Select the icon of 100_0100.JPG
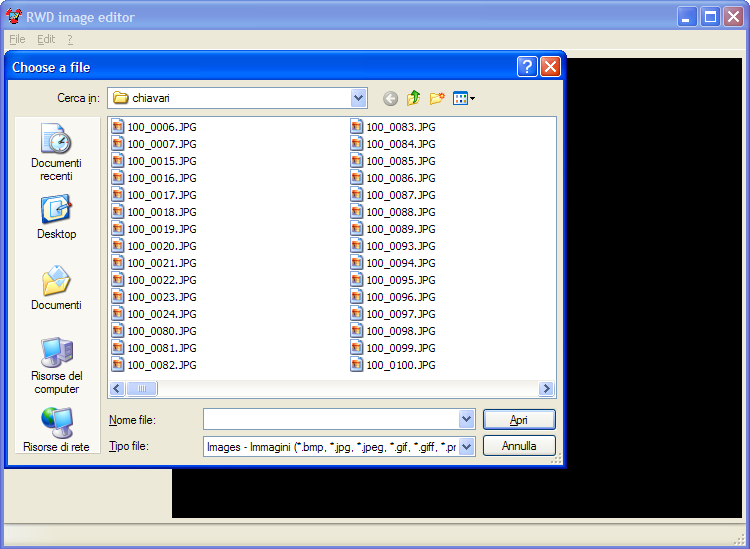The width and height of the screenshot is (750, 549). pyautogui.click(x=357, y=365)
